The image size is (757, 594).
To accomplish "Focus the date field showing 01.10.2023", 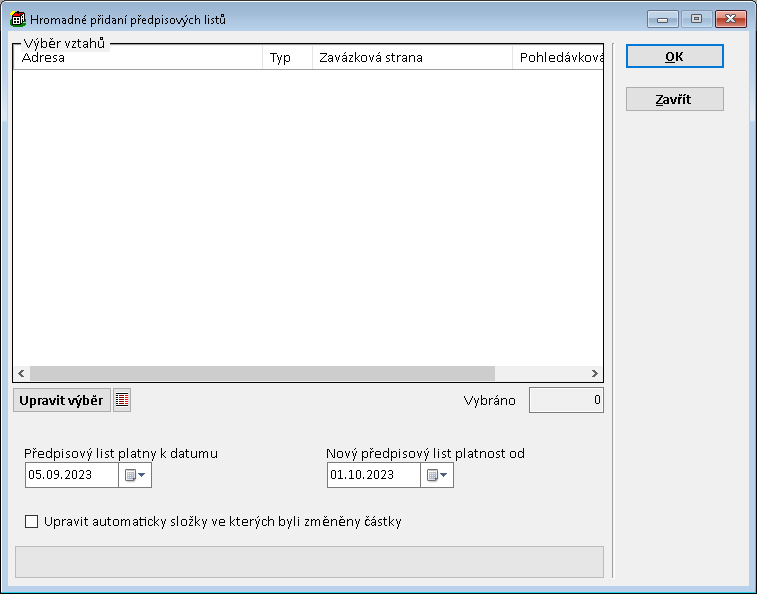I will [373, 475].
